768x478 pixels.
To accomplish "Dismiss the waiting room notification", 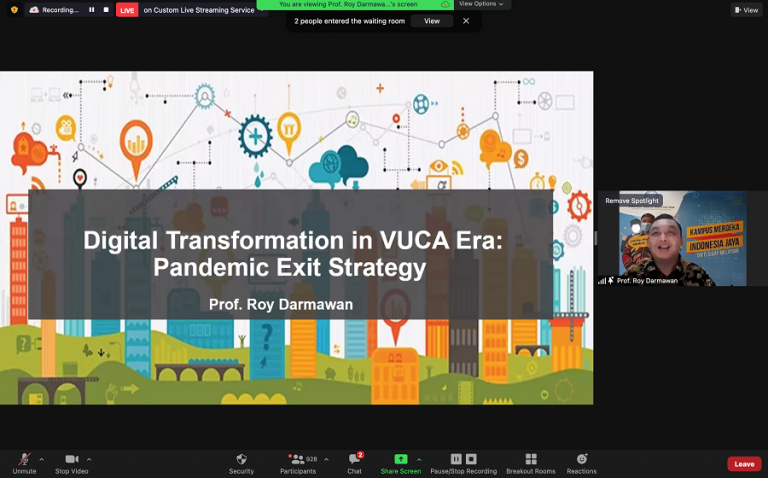I will point(466,21).
